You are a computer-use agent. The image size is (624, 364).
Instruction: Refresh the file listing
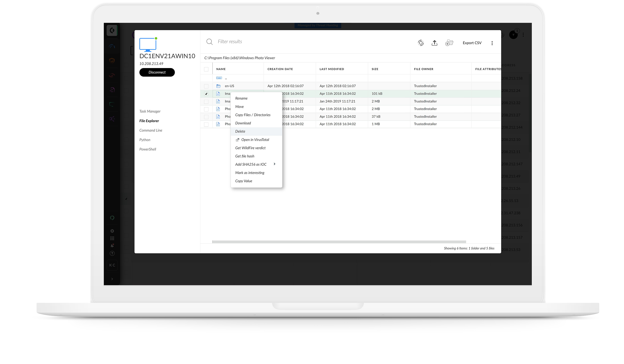tap(420, 43)
